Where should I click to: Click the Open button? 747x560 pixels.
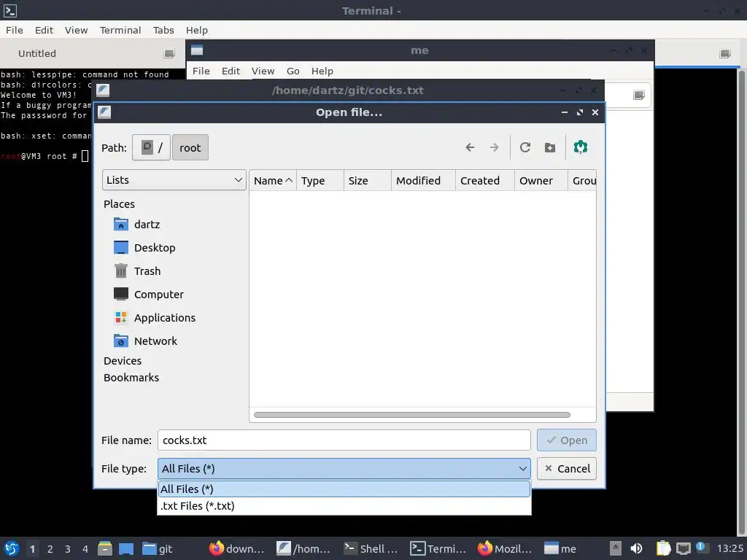pyautogui.click(x=566, y=440)
